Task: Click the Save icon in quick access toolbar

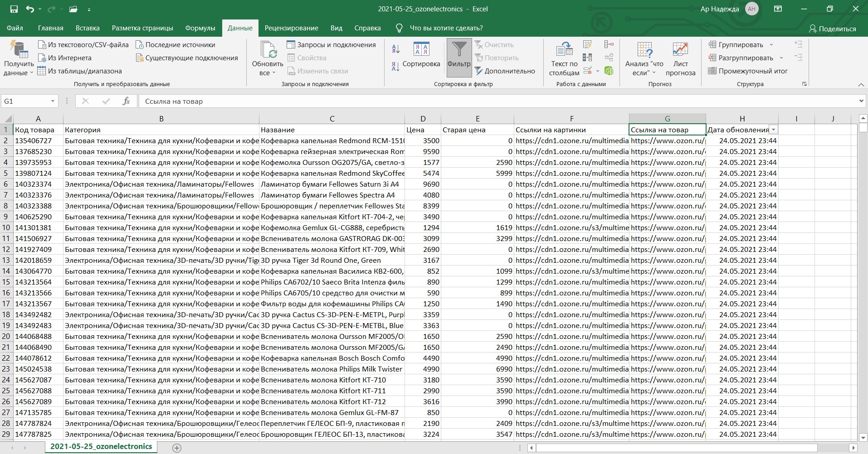Action: pos(14,9)
